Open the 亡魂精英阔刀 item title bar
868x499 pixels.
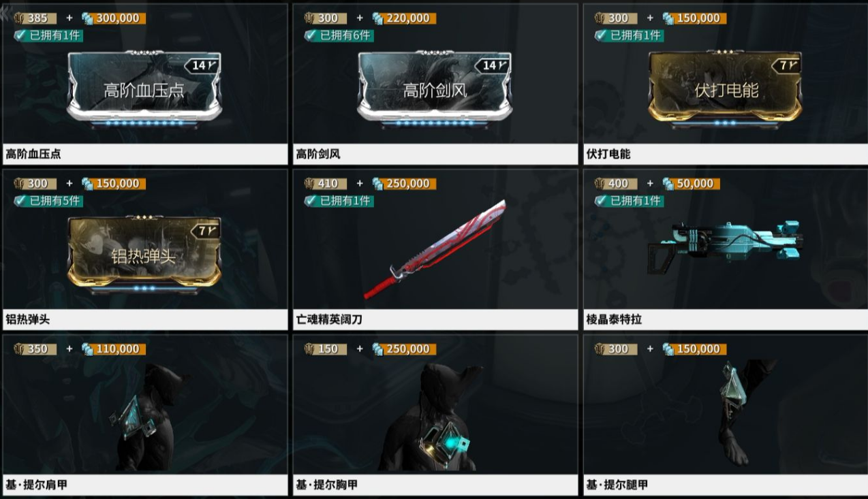pos(435,319)
